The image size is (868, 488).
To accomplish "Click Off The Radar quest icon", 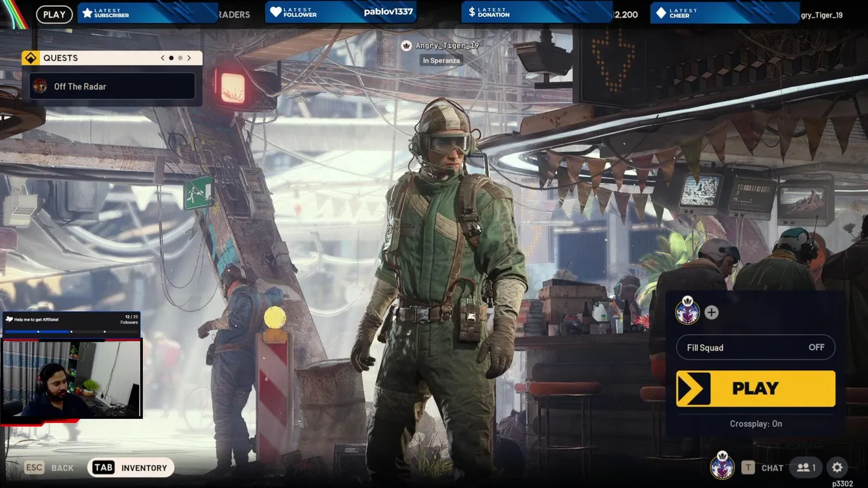I will click(x=40, y=86).
